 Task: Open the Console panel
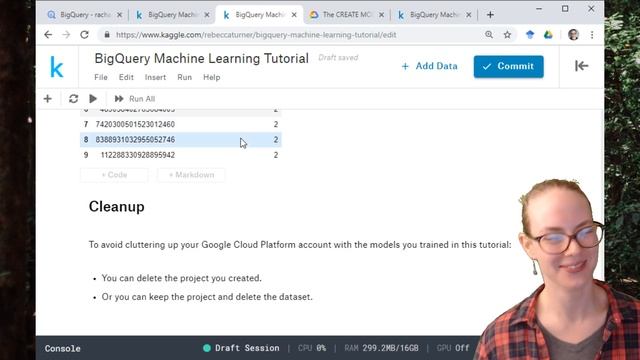[62, 349]
